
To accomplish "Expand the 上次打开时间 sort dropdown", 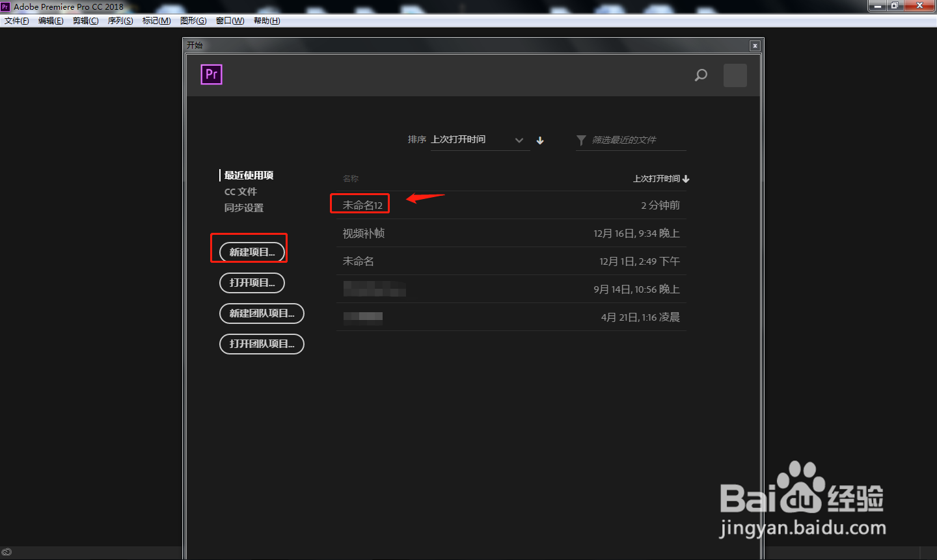I will coord(480,140).
